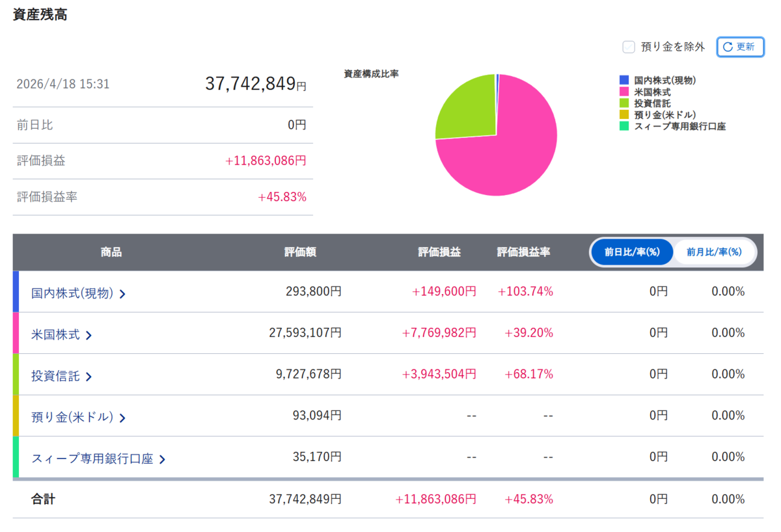The height and width of the screenshot is (532, 781).
Task: Open the 米国株式 link
Action: [55, 335]
